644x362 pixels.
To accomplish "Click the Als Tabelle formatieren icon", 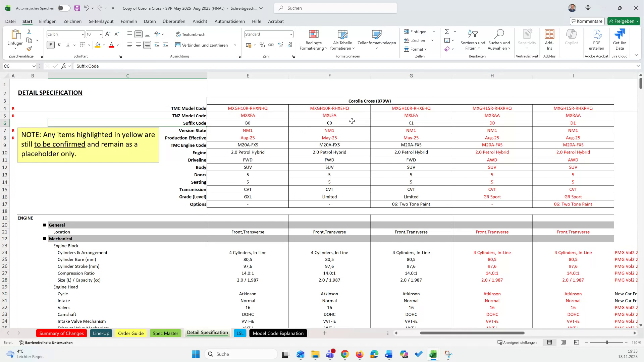I will coord(342,35).
